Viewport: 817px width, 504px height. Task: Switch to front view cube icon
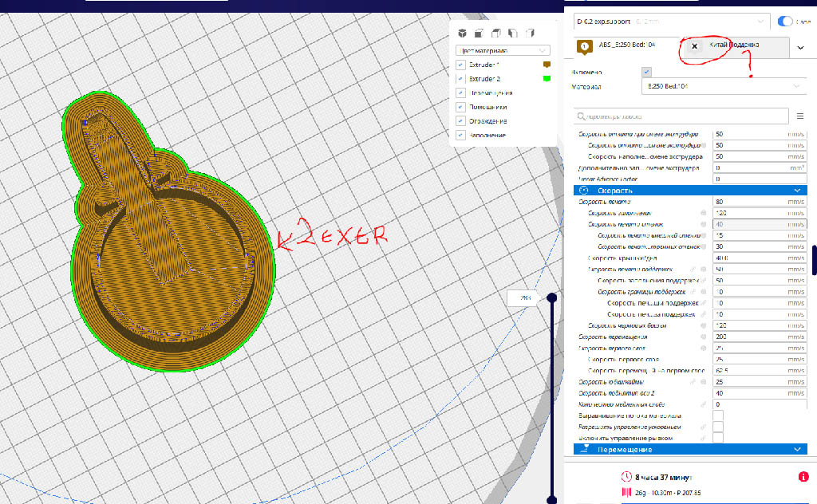(479, 33)
